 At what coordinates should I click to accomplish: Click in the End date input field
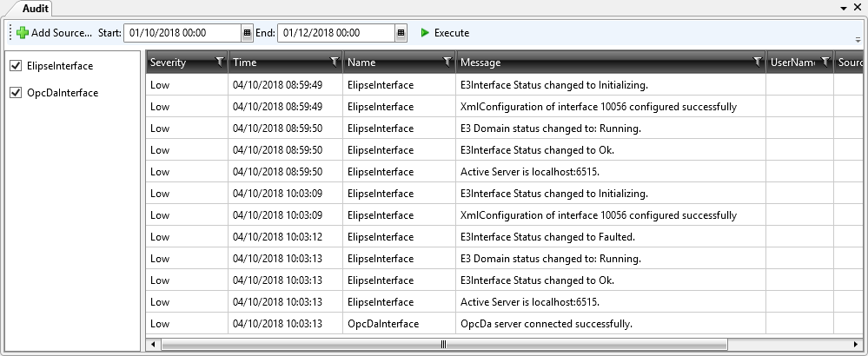335,33
